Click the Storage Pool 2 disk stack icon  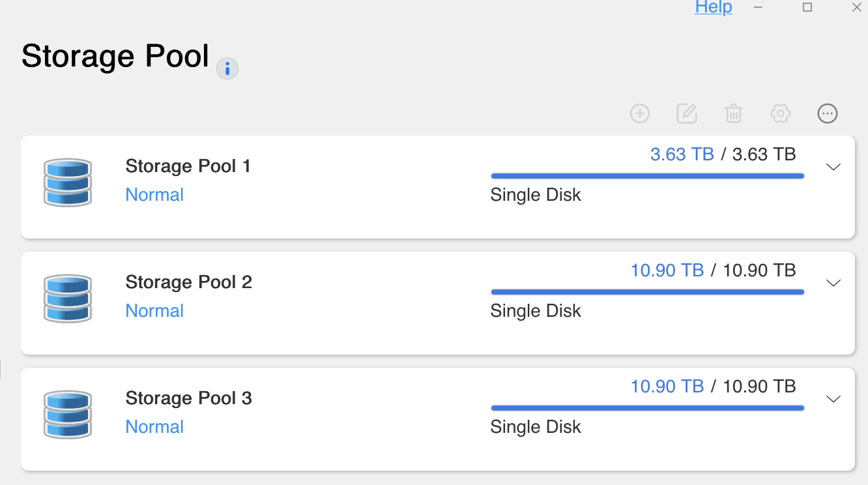point(68,299)
